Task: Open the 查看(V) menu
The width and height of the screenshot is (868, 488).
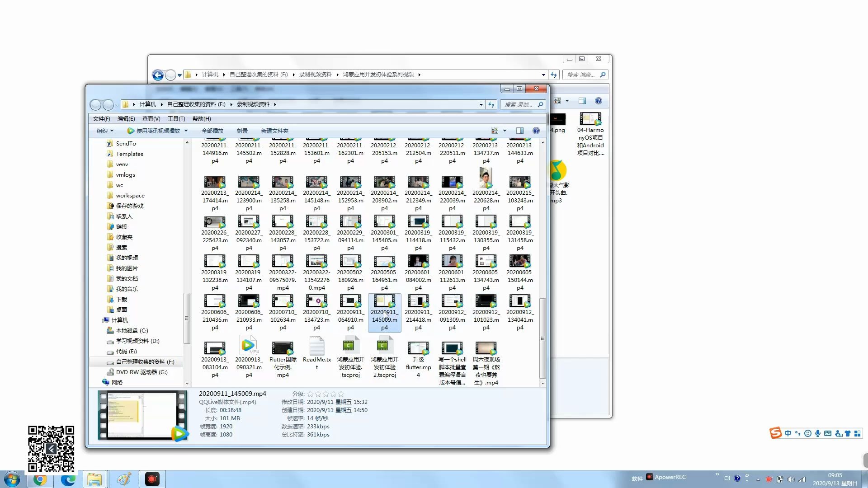Action: pyautogui.click(x=151, y=118)
